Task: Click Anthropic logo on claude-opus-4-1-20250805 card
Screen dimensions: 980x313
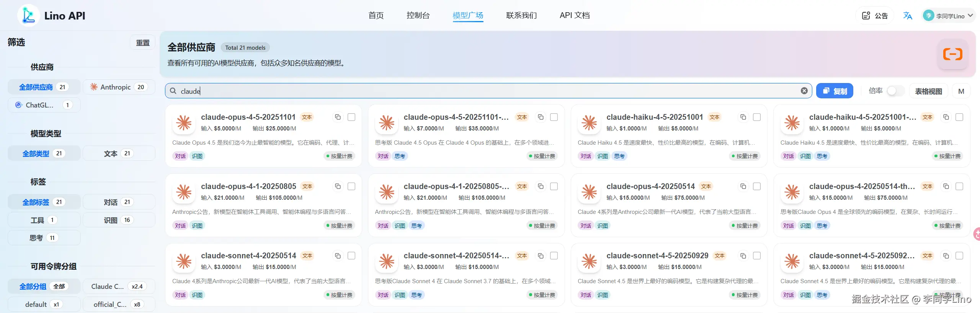Action: click(184, 192)
